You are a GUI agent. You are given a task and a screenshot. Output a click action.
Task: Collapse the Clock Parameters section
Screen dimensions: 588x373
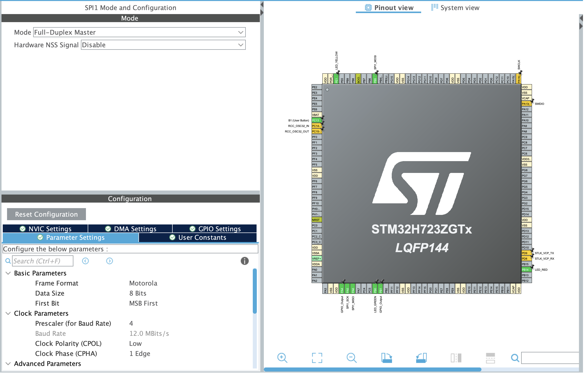point(8,313)
